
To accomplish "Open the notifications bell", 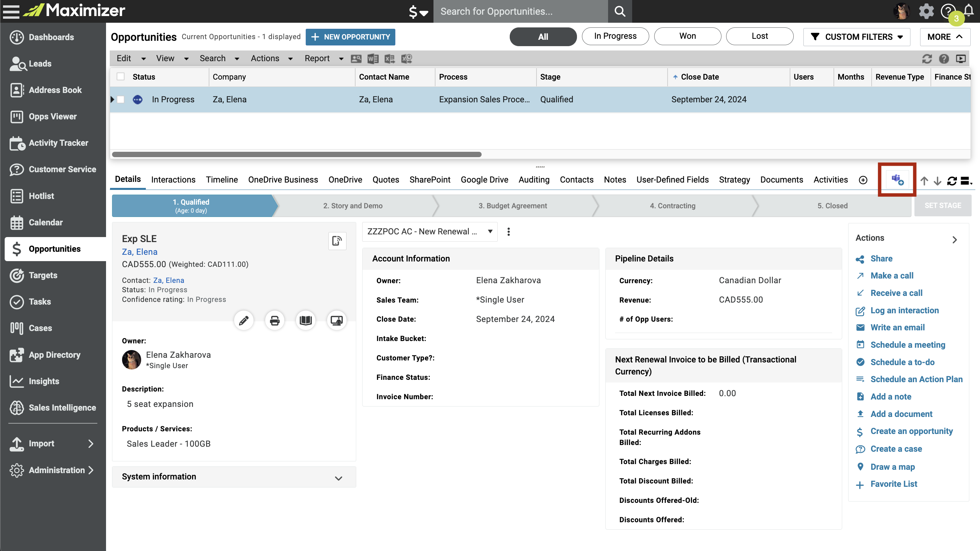I will click(969, 10).
